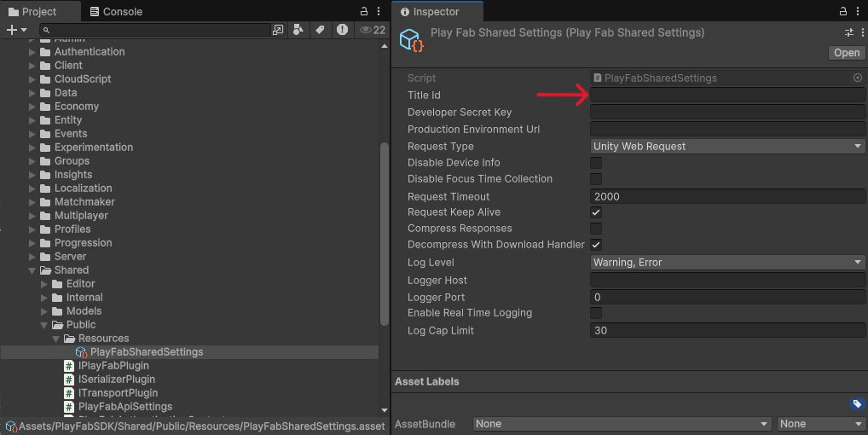This screenshot has width=868, height=435.
Task: Select the Progression folder
Action: coord(83,243)
